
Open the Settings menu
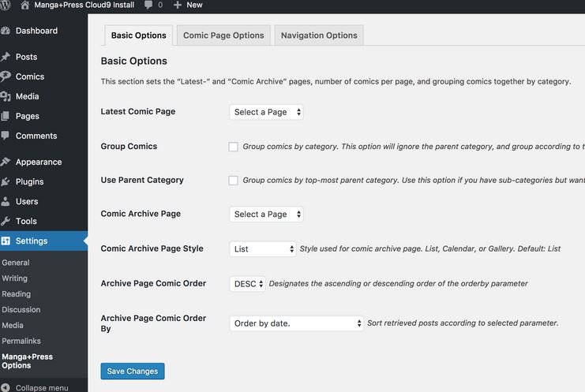(x=43, y=241)
